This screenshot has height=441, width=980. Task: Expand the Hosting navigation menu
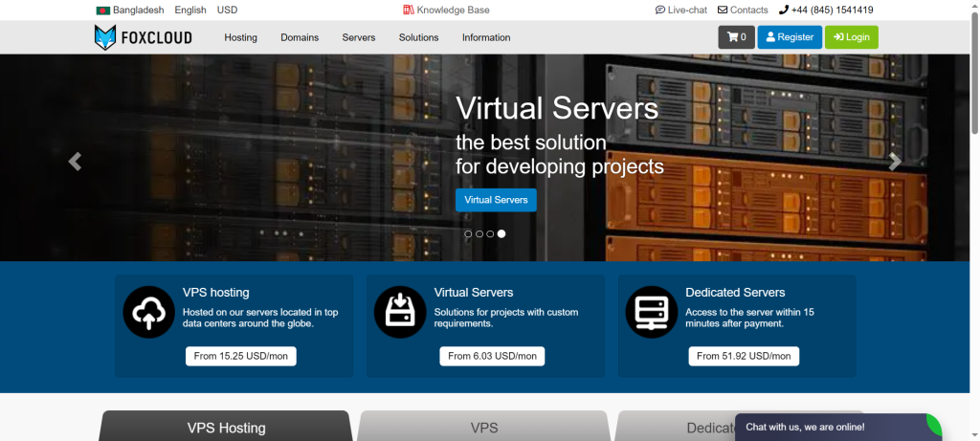coord(240,37)
